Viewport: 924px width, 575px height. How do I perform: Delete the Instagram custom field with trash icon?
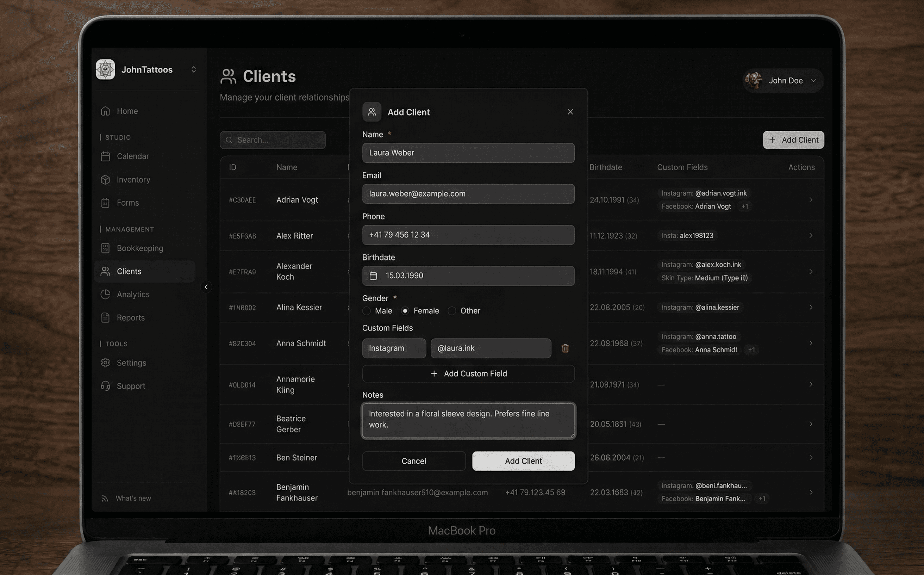[565, 348]
